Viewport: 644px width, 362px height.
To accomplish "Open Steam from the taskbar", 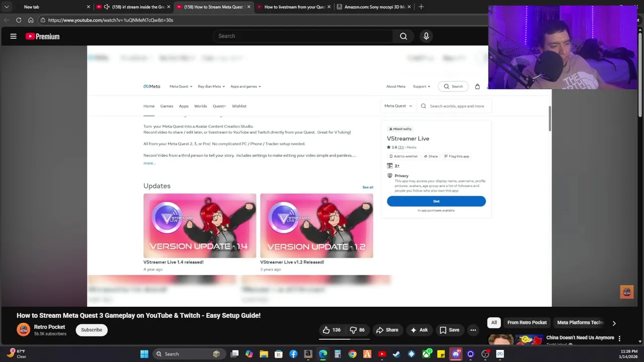I will pyautogui.click(x=396, y=354).
